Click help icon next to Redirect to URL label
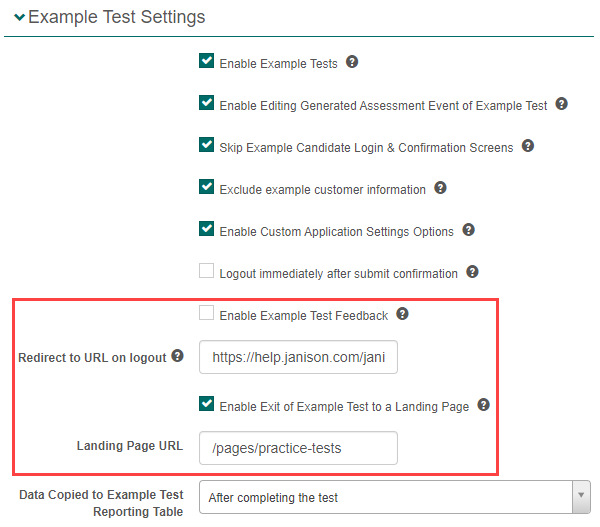The height and width of the screenshot is (527, 600). tap(178, 356)
